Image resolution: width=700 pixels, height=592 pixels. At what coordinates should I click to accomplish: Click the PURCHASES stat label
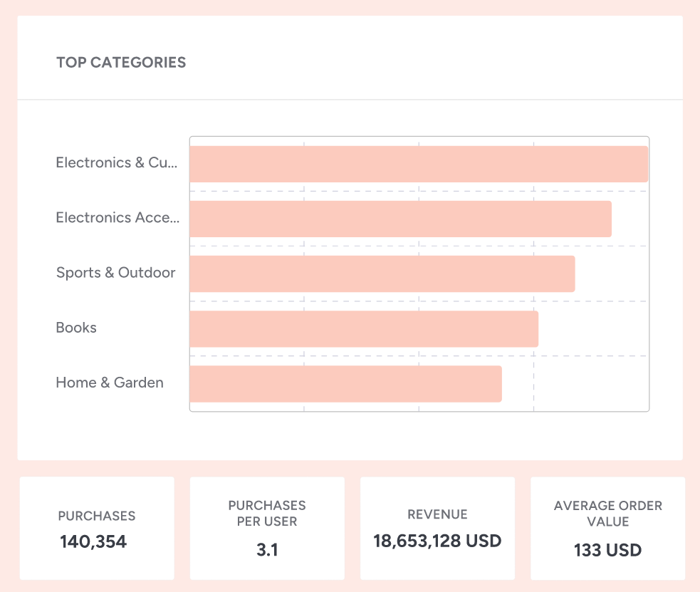pos(97,516)
